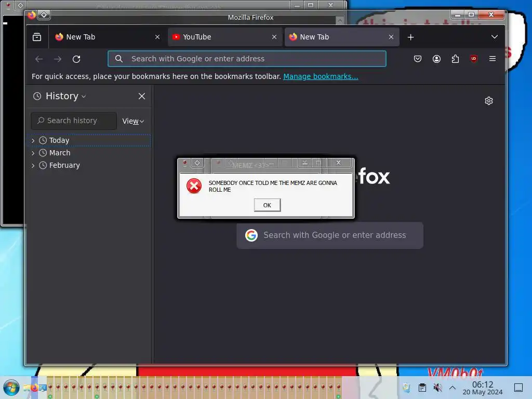Click the new tab page Google search box
The width and height of the screenshot is (532, 399).
pyautogui.click(x=330, y=235)
